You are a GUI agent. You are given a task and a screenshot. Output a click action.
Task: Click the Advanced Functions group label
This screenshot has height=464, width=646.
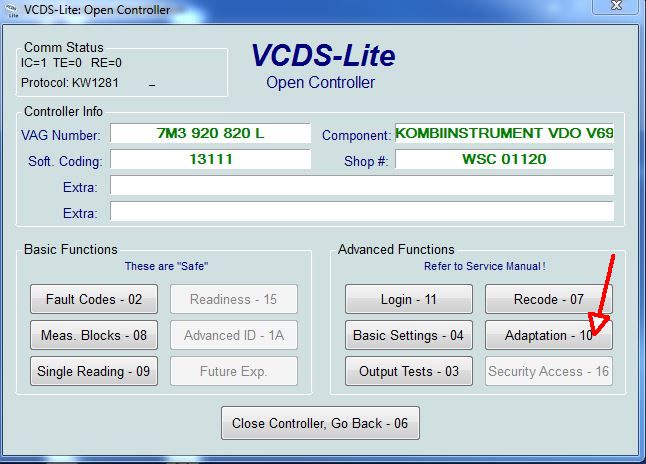[396, 249]
